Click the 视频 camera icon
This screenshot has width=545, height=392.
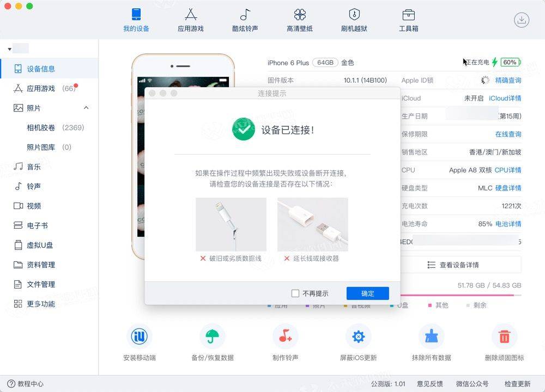click(18, 206)
